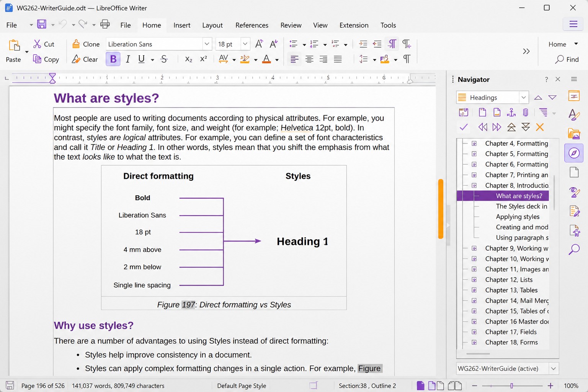Viewport: 588px width, 392px height.
Task: Open Home tab dropdown at right
Action: pos(576,44)
